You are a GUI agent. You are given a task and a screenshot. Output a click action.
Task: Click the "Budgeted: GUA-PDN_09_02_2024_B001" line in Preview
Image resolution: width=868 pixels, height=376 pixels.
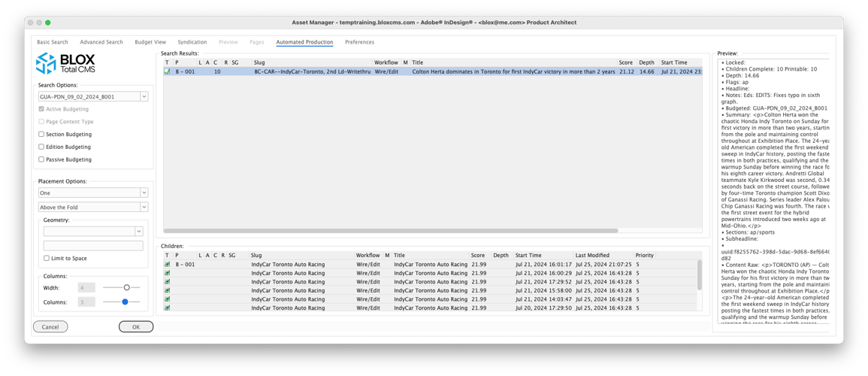(774, 108)
